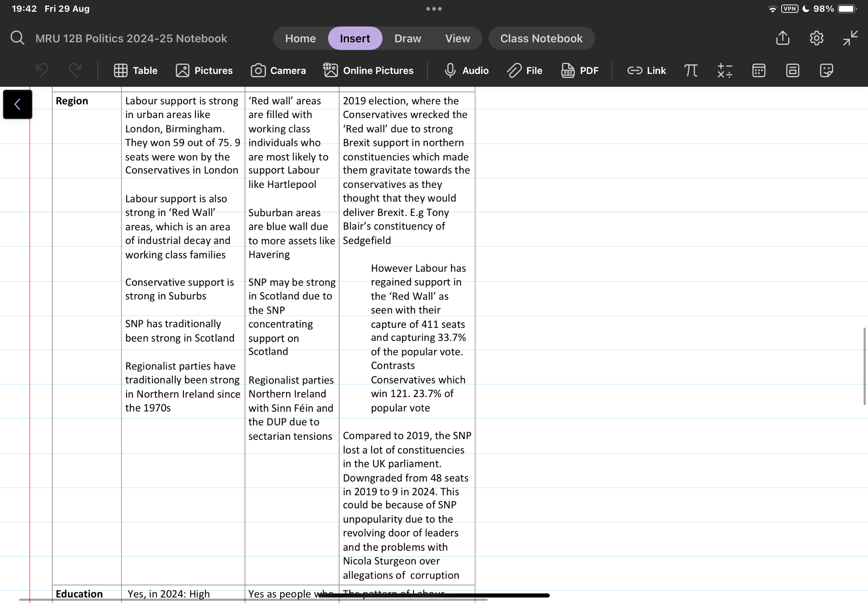Image resolution: width=868 pixels, height=603 pixels.
Task: Open page templates icon
Action: pos(793,71)
